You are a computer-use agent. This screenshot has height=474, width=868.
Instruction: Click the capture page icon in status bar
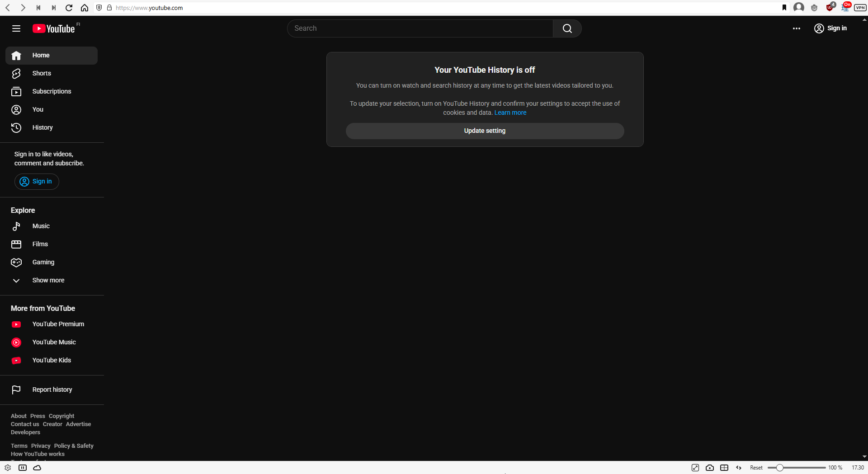click(x=695, y=468)
